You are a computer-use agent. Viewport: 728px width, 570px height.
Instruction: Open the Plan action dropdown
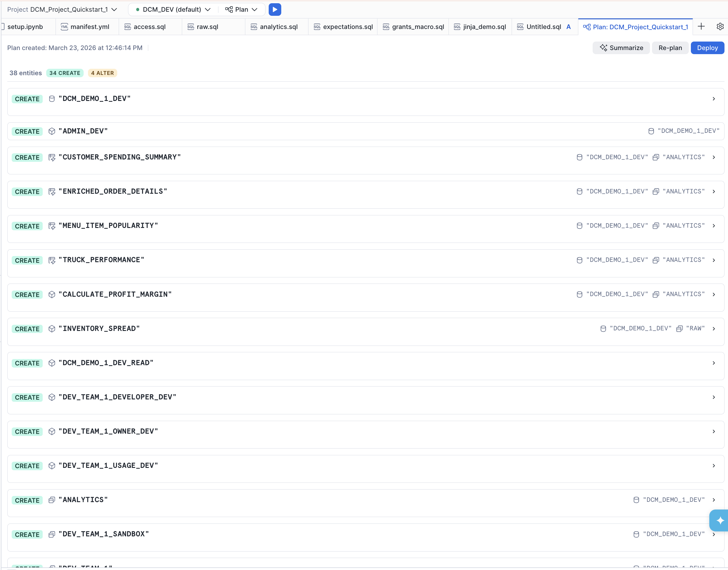[x=241, y=9]
